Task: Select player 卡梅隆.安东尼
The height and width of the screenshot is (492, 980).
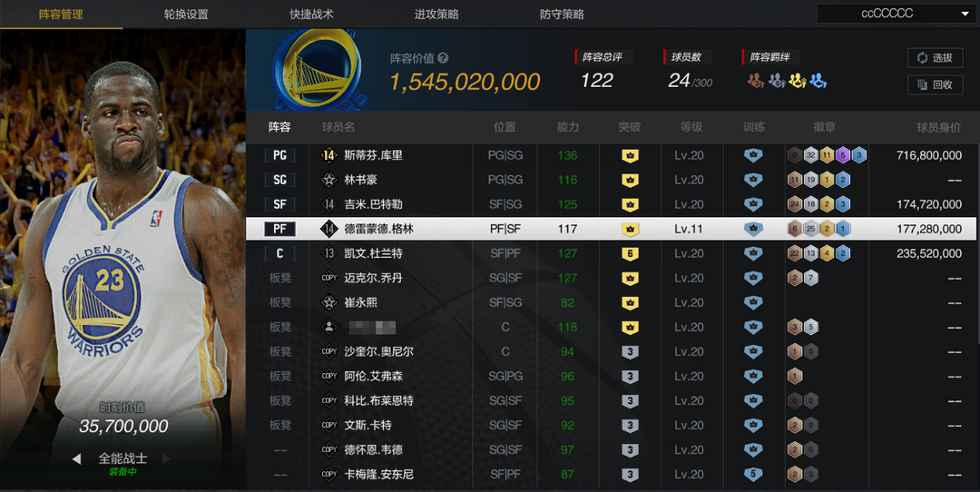Action: tap(378, 475)
